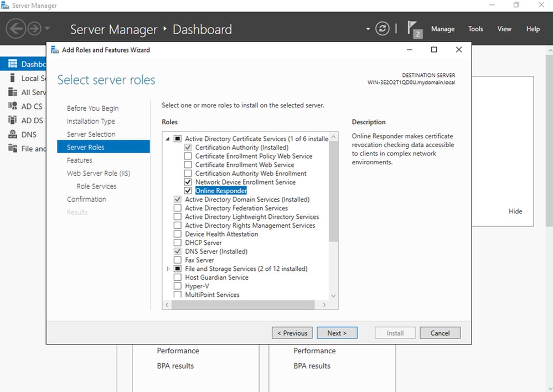553x392 pixels.
Task: Click the back navigation arrow in Server Manager
Action: coord(16,29)
